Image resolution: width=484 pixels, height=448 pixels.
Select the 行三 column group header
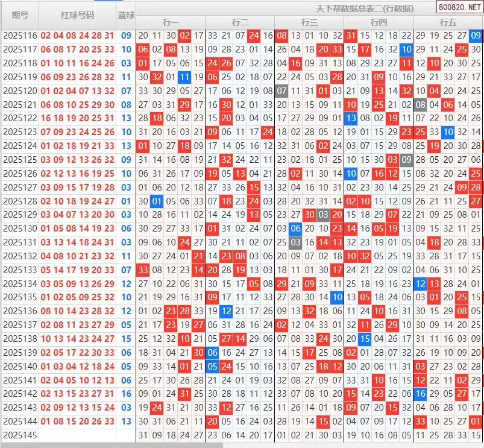309,22
